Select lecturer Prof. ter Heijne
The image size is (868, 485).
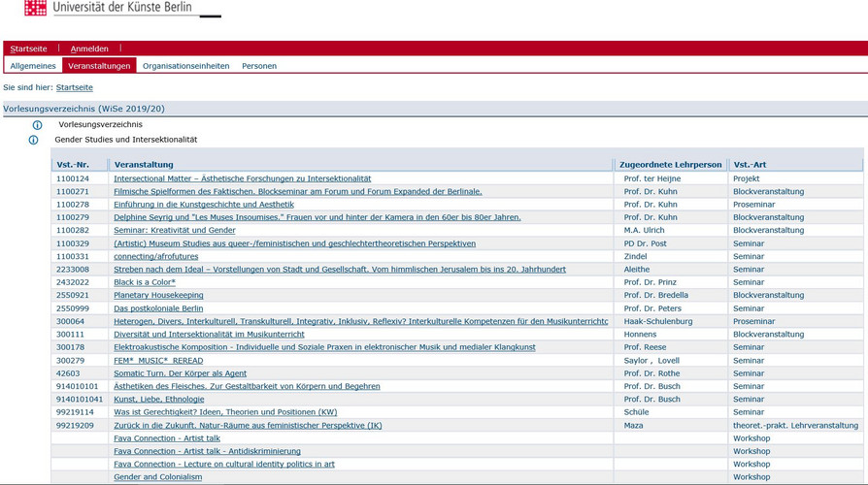(652, 178)
